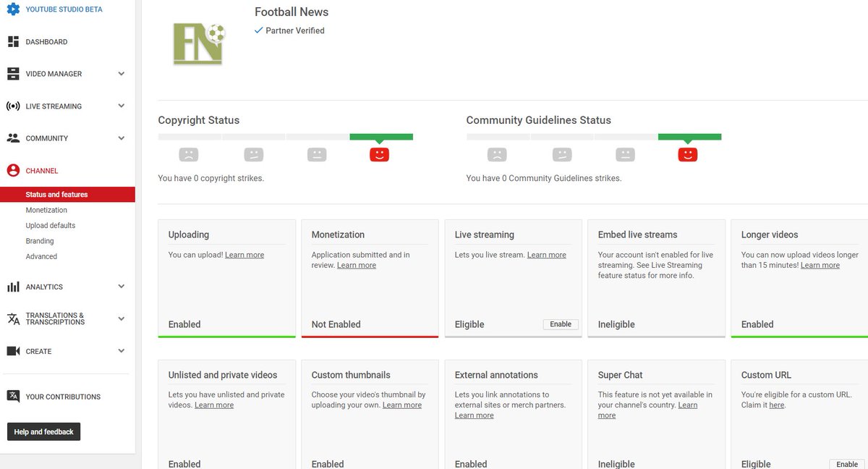Viewport: 868px width, 469px height.
Task: Click second gray face under Community Guidelines Status
Action: click(x=562, y=154)
